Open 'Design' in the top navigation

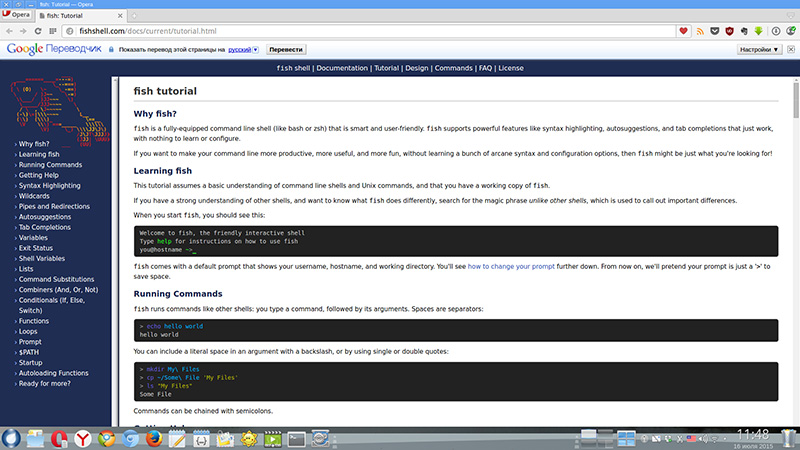(416, 68)
